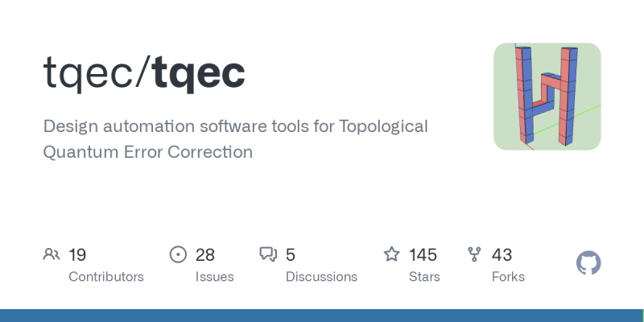Select the Forks label

508,277
